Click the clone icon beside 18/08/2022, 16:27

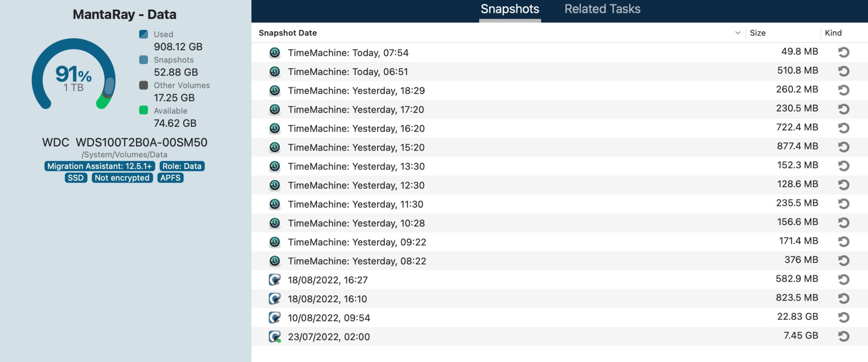pos(275,280)
